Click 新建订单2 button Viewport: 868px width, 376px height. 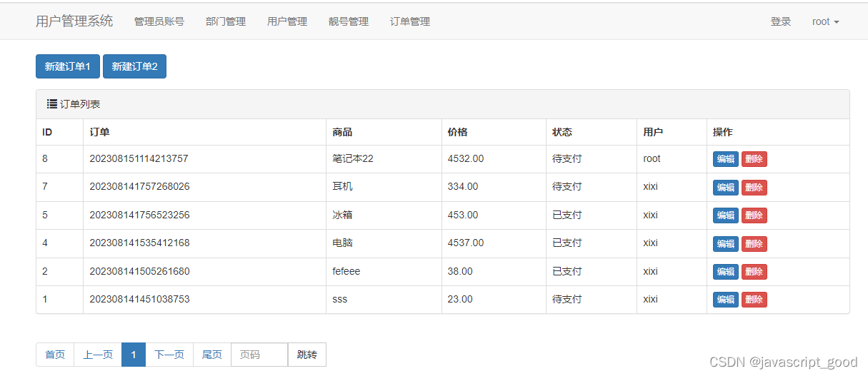point(134,66)
